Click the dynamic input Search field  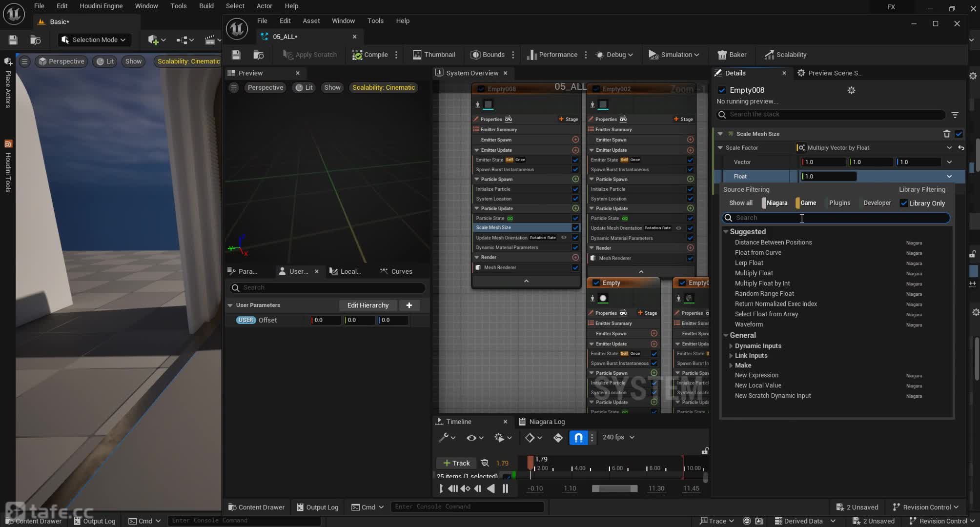[x=836, y=218]
